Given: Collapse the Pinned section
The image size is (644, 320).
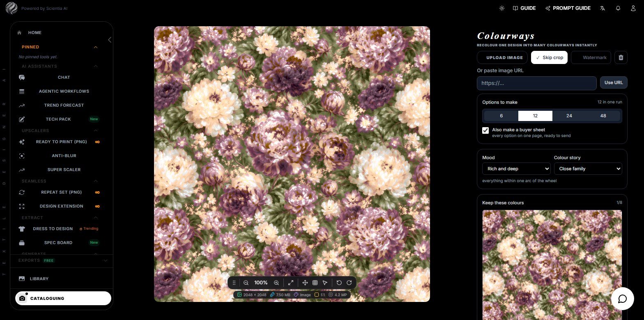Looking at the screenshot, I should click(x=96, y=47).
